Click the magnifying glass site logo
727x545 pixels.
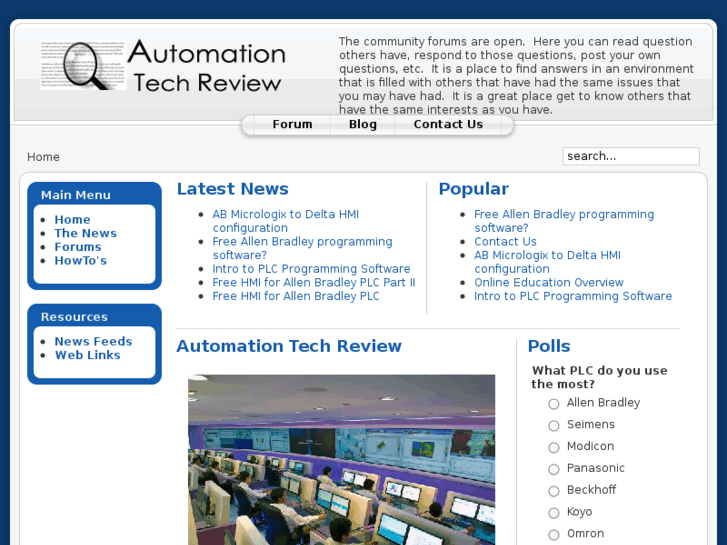pyautogui.click(x=83, y=65)
